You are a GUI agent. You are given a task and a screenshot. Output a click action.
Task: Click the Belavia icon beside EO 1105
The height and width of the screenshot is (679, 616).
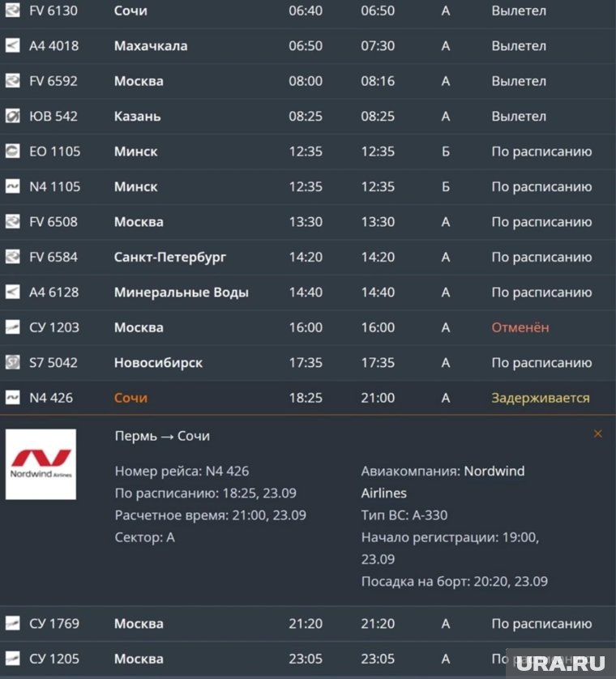coord(12,152)
